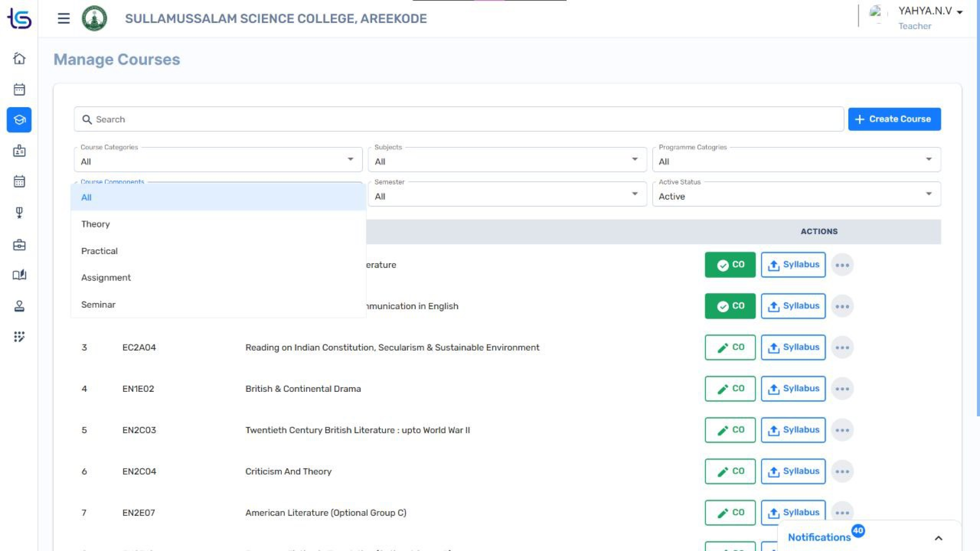The height and width of the screenshot is (551, 980).
Task: Click the open book sidebar icon
Action: pos(19,275)
